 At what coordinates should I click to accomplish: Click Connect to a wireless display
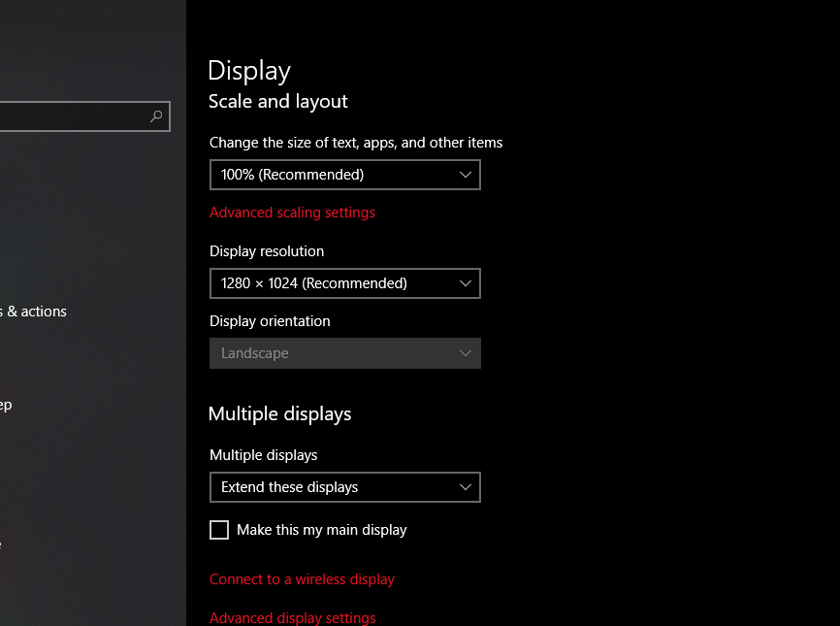pyautogui.click(x=302, y=578)
